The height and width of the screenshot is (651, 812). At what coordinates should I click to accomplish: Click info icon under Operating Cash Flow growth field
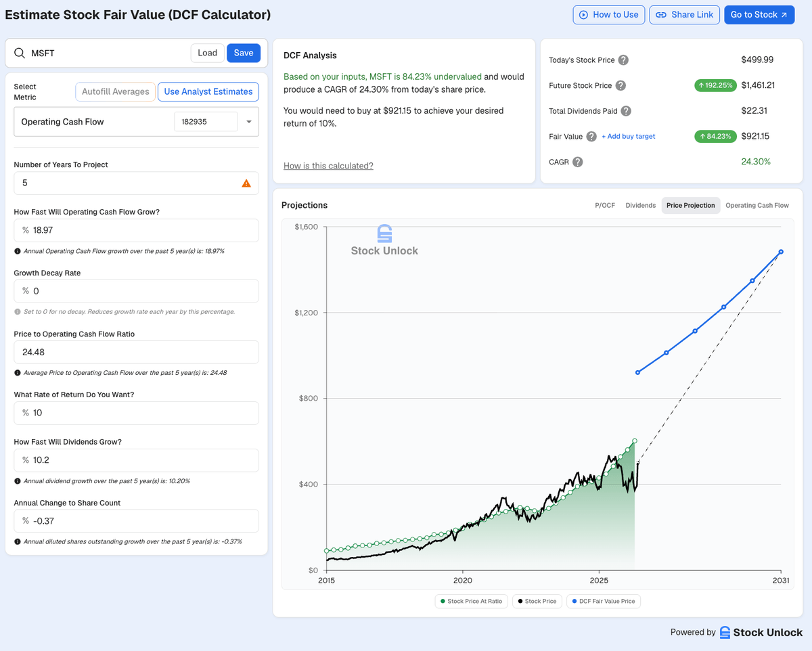(x=18, y=251)
